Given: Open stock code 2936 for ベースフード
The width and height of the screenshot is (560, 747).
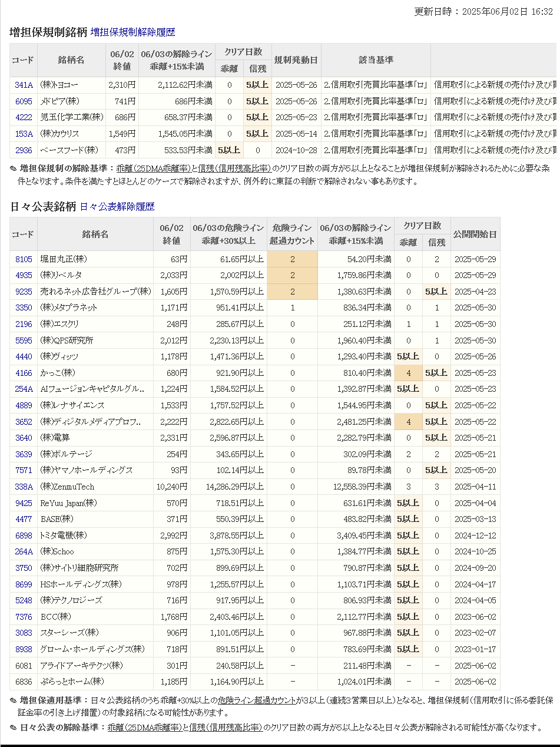Looking at the screenshot, I should coord(24,150).
